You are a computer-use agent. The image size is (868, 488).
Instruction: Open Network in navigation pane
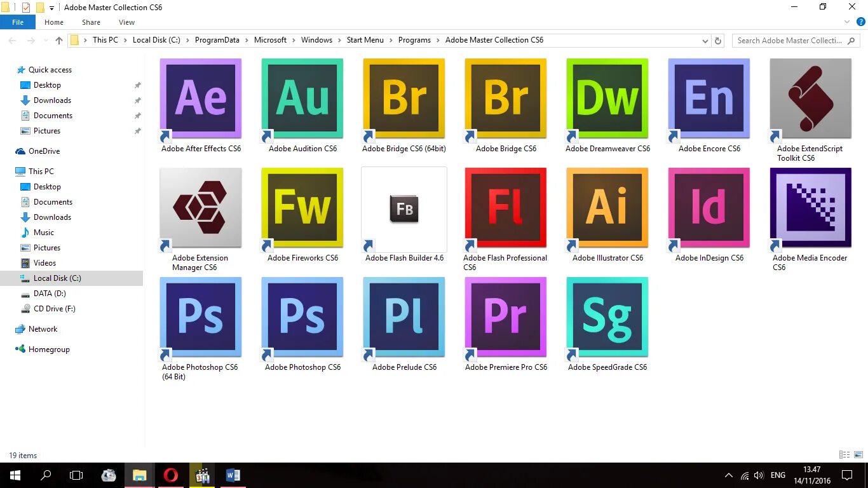(x=43, y=329)
